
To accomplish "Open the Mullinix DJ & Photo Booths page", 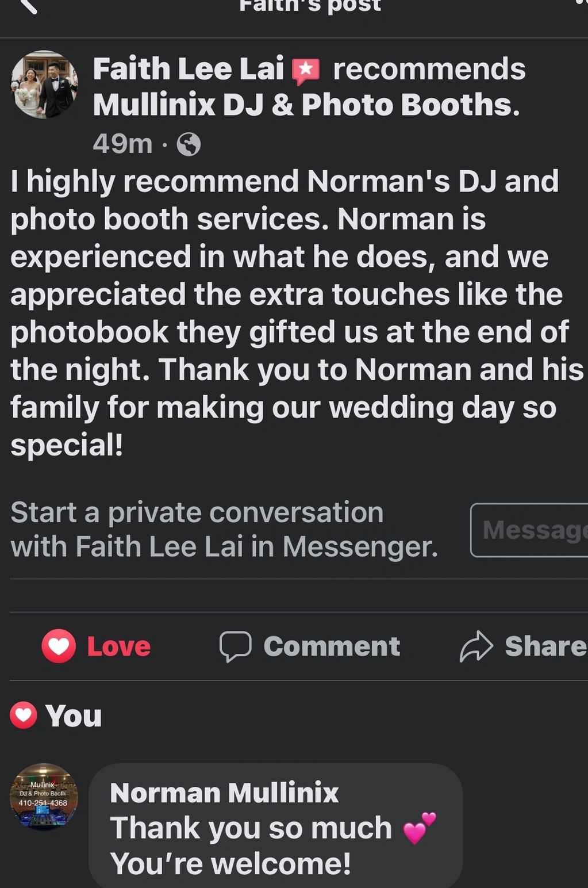I will (x=306, y=105).
